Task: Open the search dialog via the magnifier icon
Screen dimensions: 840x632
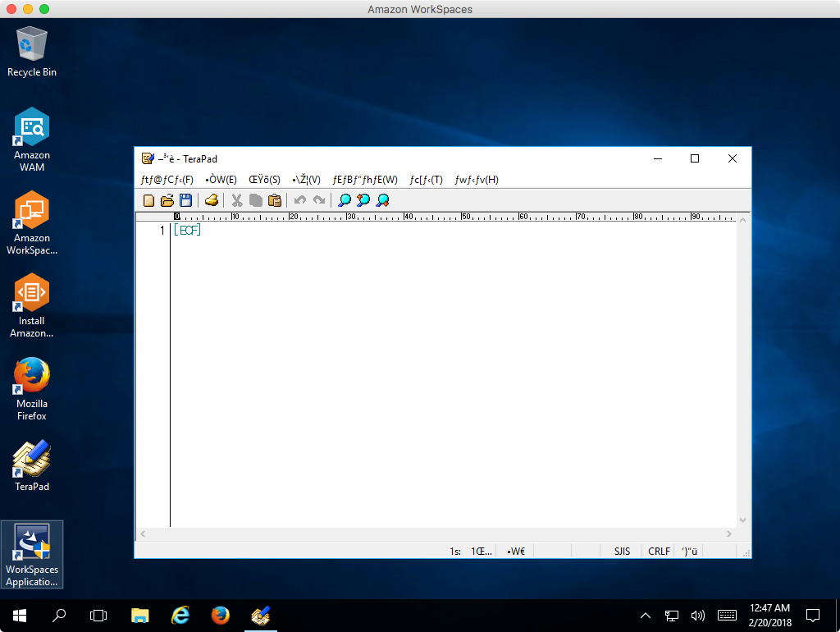Action: 345,200
